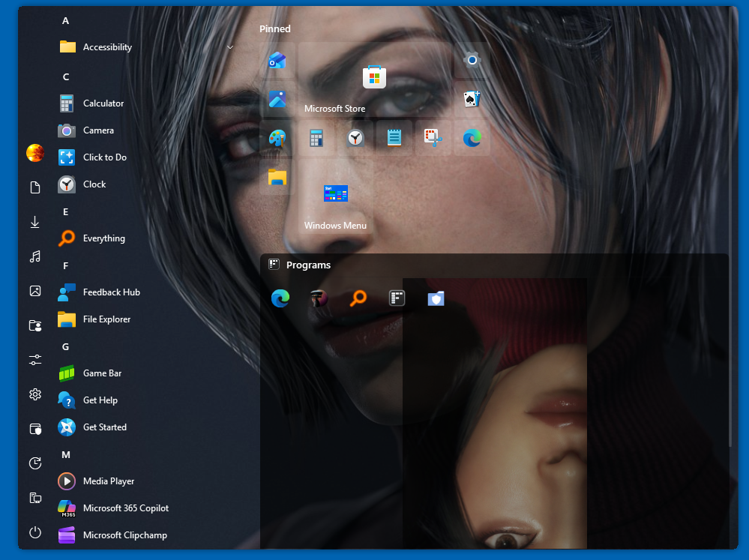The height and width of the screenshot is (560, 749).
Task: Click the letter F section header
Action: coord(65,265)
